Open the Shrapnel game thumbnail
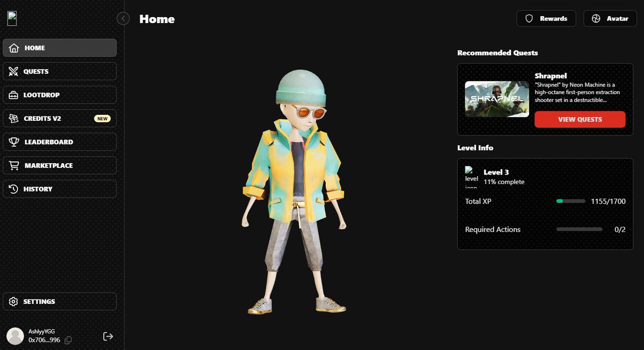This screenshot has height=350, width=644. coord(497,99)
